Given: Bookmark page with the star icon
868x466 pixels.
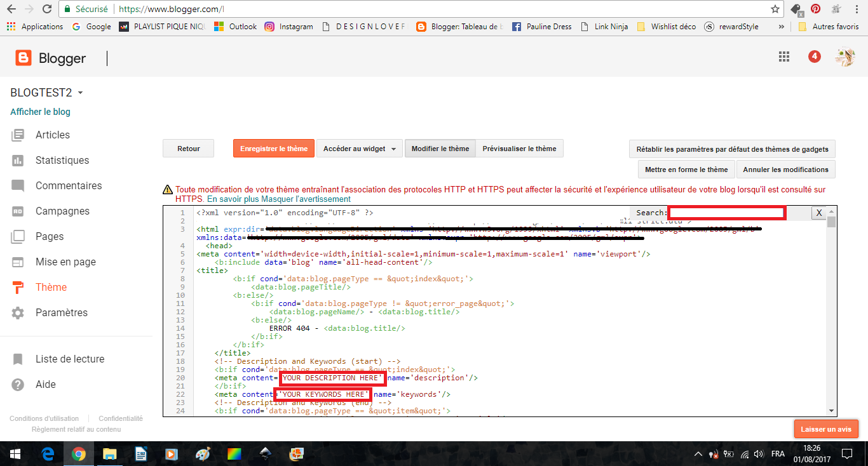Looking at the screenshot, I should [775, 10].
